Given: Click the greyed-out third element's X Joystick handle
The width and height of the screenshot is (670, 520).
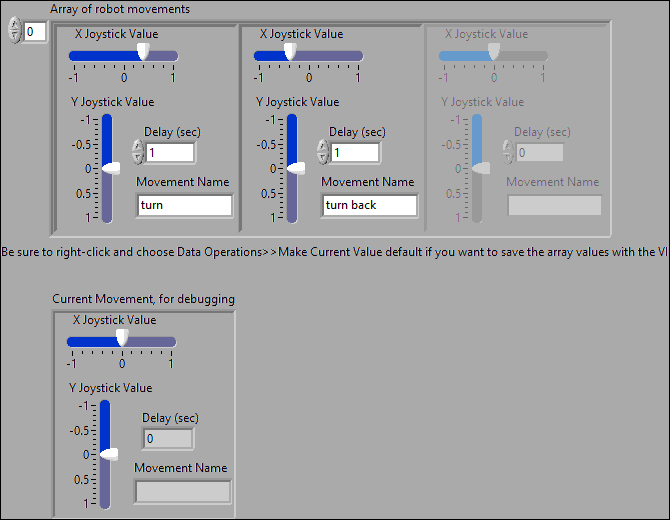Looking at the screenshot, I should point(493,52).
